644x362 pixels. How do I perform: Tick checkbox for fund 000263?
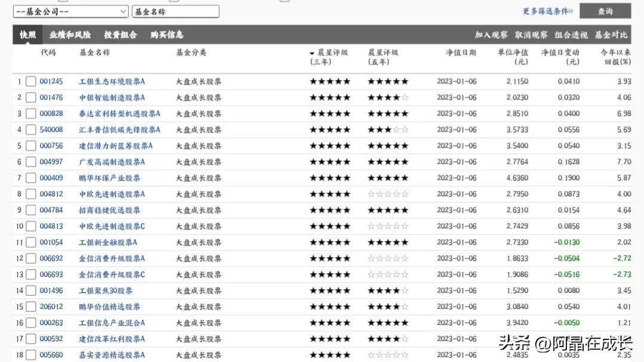coord(31,323)
